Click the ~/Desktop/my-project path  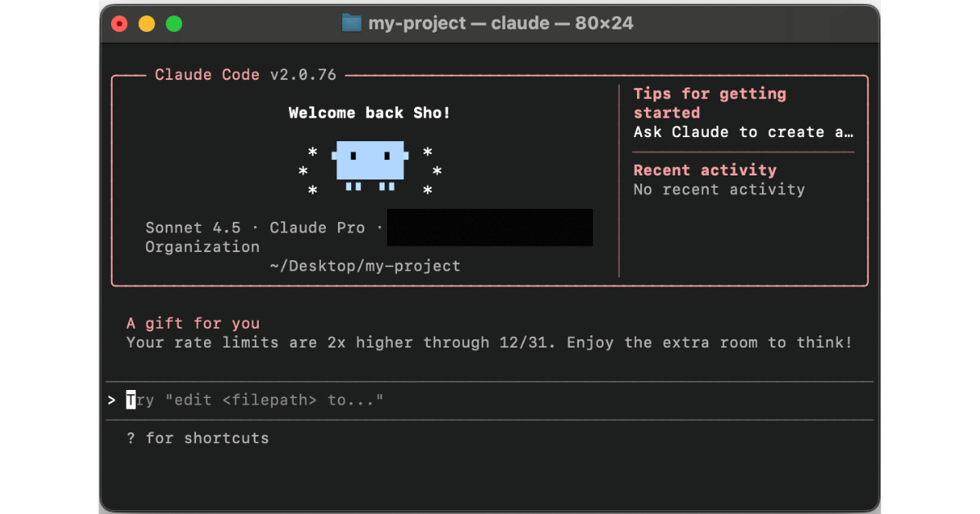click(x=365, y=266)
